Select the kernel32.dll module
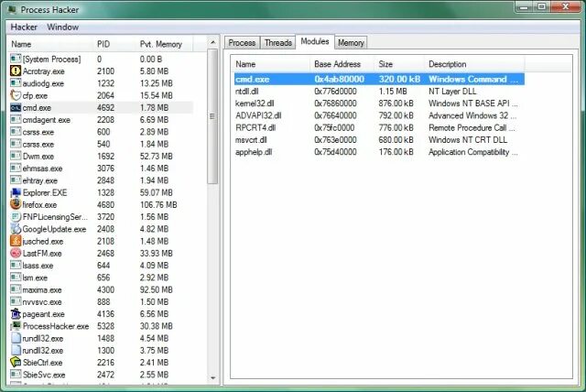The image size is (586, 392). (254, 103)
